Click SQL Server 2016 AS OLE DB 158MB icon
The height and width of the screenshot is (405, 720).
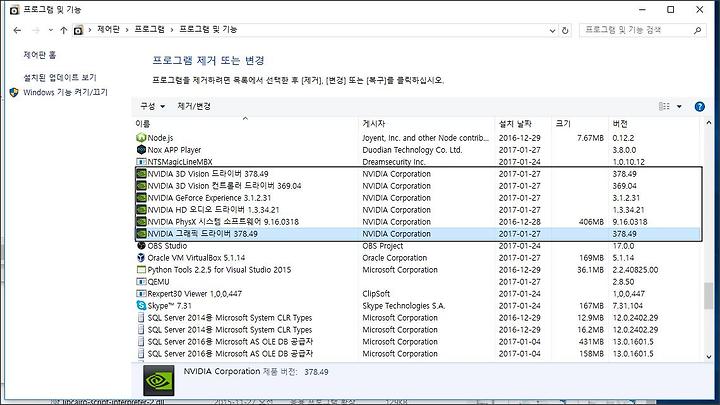tap(141, 353)
